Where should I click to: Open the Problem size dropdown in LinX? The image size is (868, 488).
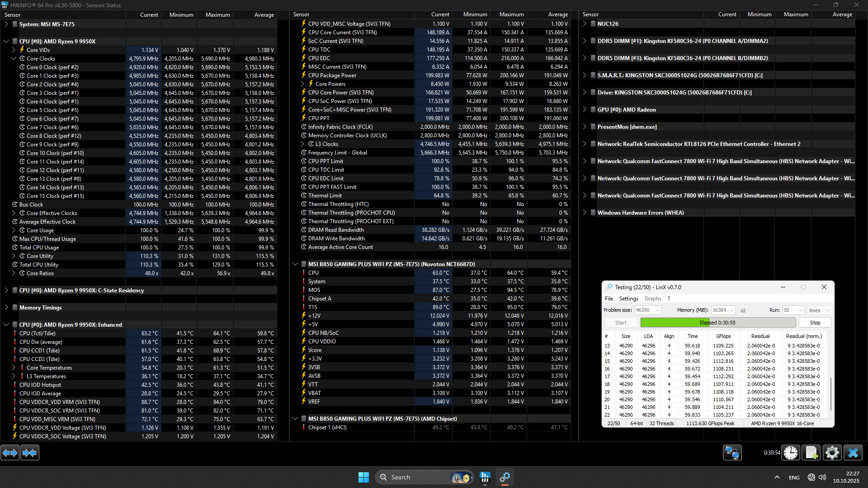[658, 310]
